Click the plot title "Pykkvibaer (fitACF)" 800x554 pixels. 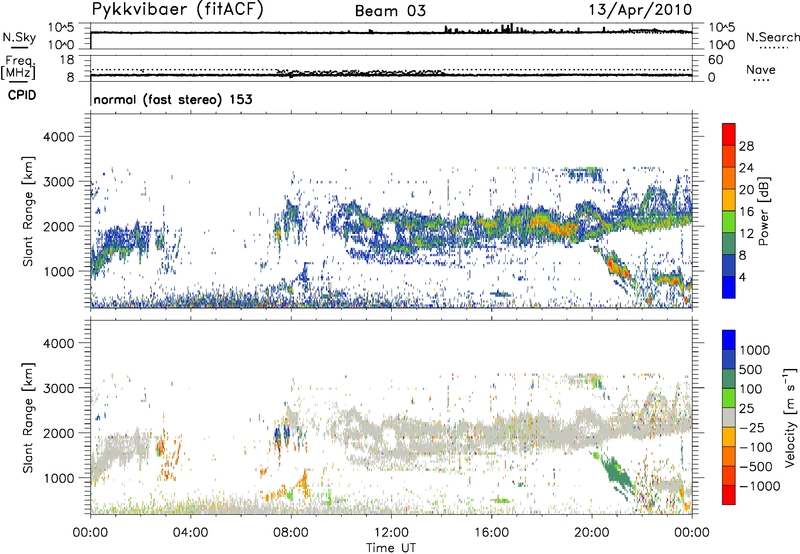tap(178, 10)
